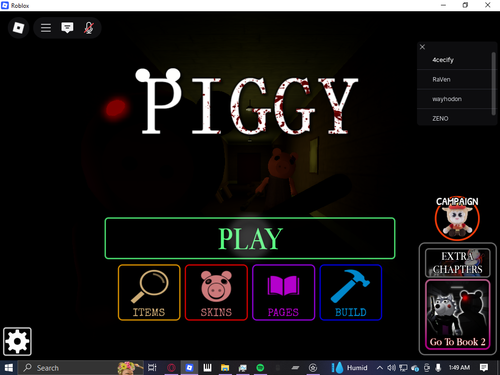The width and height of the screenshot is (500, 375).
Task: Start the game with PLAY button
Action: 250,238
